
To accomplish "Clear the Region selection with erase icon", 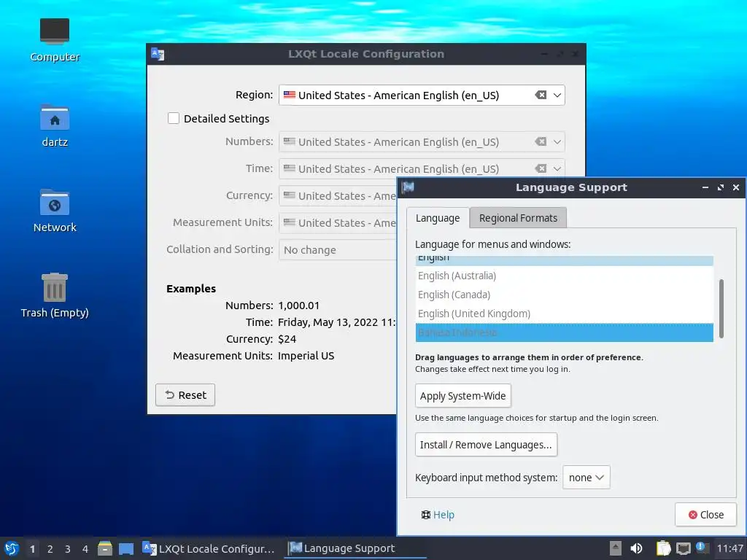I will coord(541,96).
